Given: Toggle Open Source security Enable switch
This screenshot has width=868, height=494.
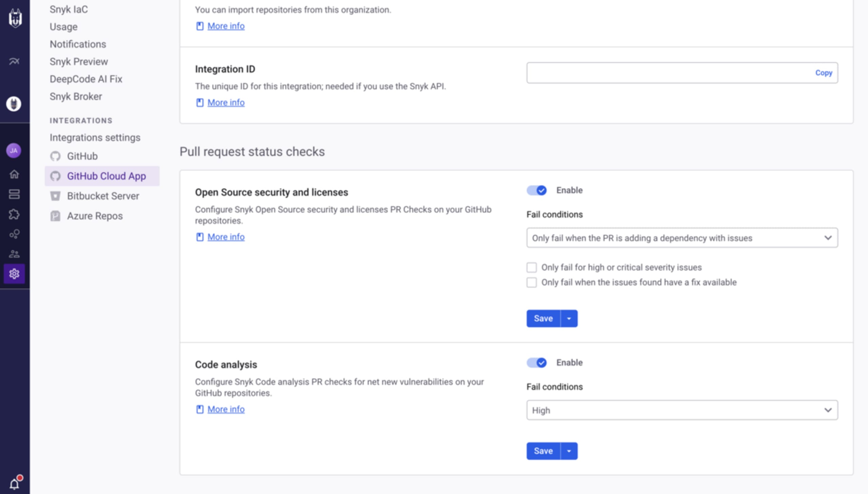Looking at the screenshot, I should (x=536, y=190).
